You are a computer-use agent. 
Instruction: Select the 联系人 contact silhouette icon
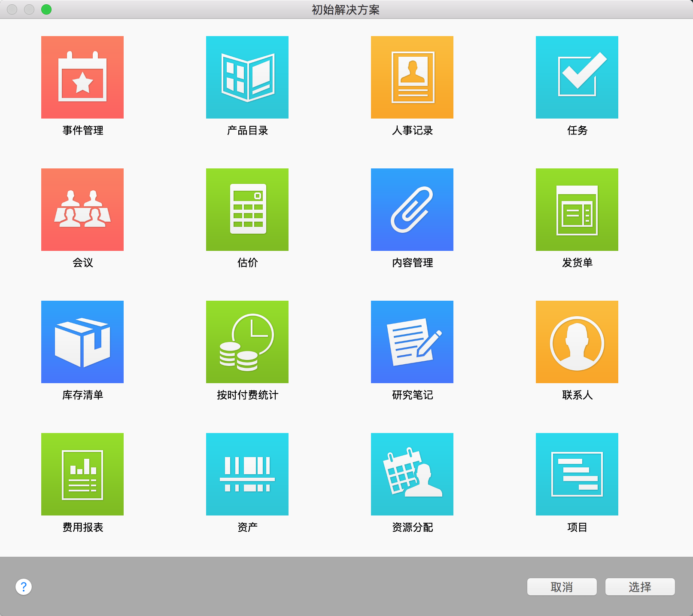(x=577, y=342)
